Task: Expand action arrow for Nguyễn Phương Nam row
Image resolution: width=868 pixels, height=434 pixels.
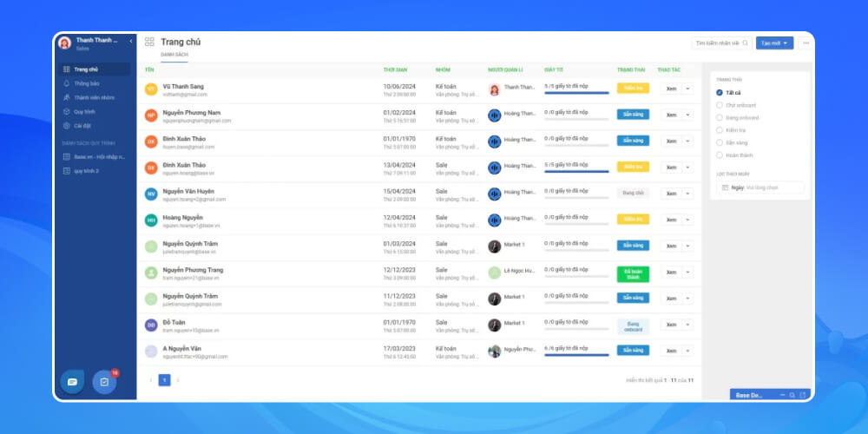Action: coord(687,115)
